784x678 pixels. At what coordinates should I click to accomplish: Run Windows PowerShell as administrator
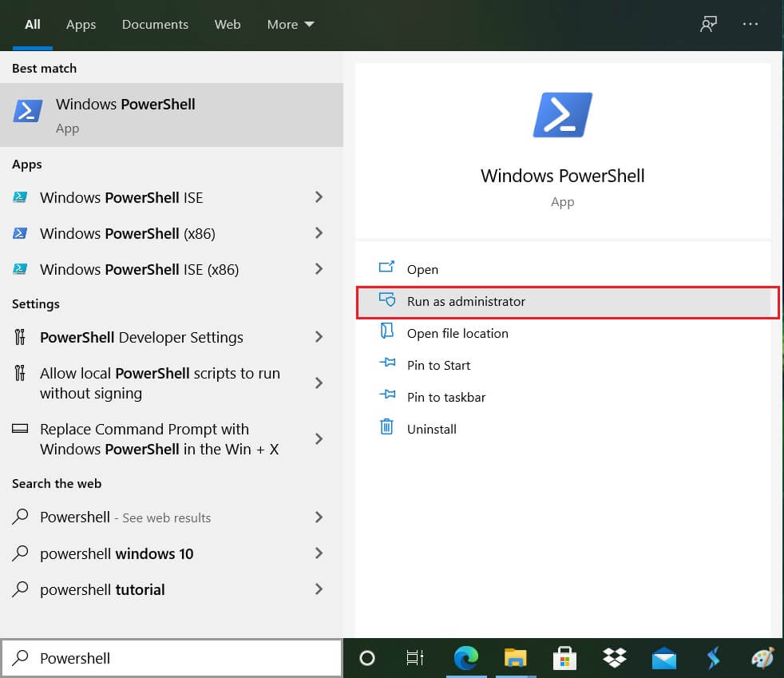tap(468, 301)
